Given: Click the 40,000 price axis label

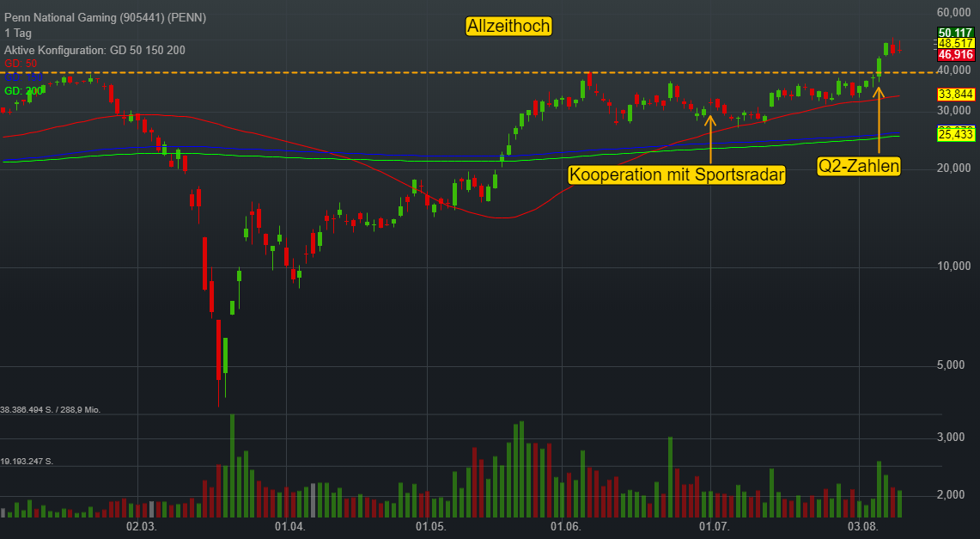Looking at the screenshot, I should click(954, 70).
